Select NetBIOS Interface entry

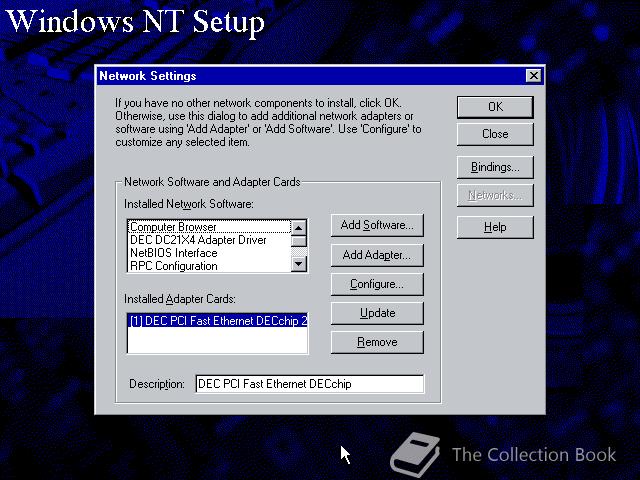[209, 253]
